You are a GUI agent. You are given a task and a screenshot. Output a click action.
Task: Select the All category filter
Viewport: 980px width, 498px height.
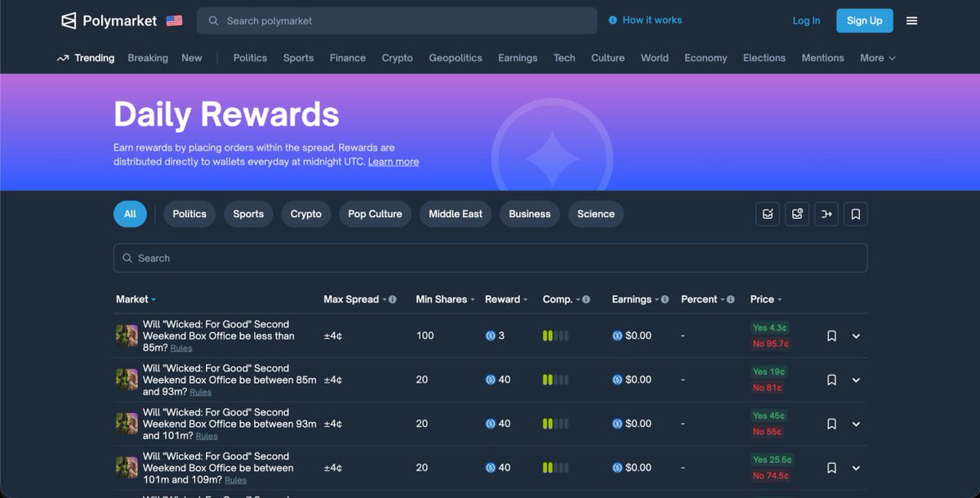[130, 214]
